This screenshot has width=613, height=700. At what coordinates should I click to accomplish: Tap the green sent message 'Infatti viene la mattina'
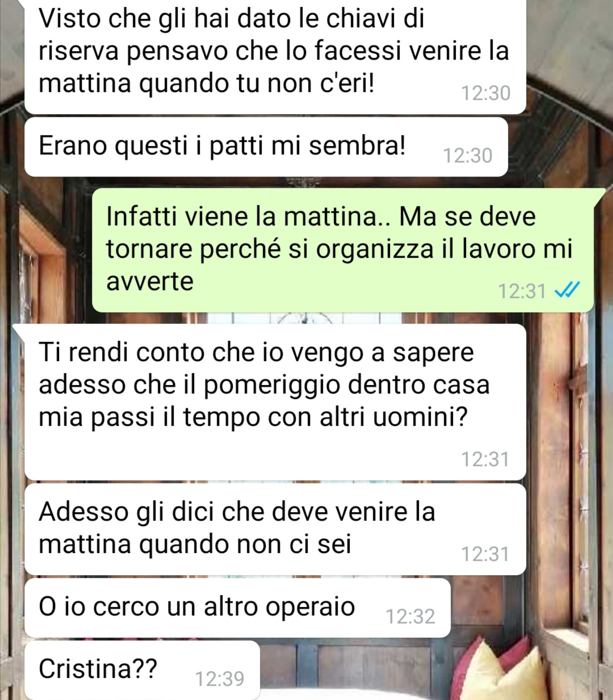(x=343, y=250)
